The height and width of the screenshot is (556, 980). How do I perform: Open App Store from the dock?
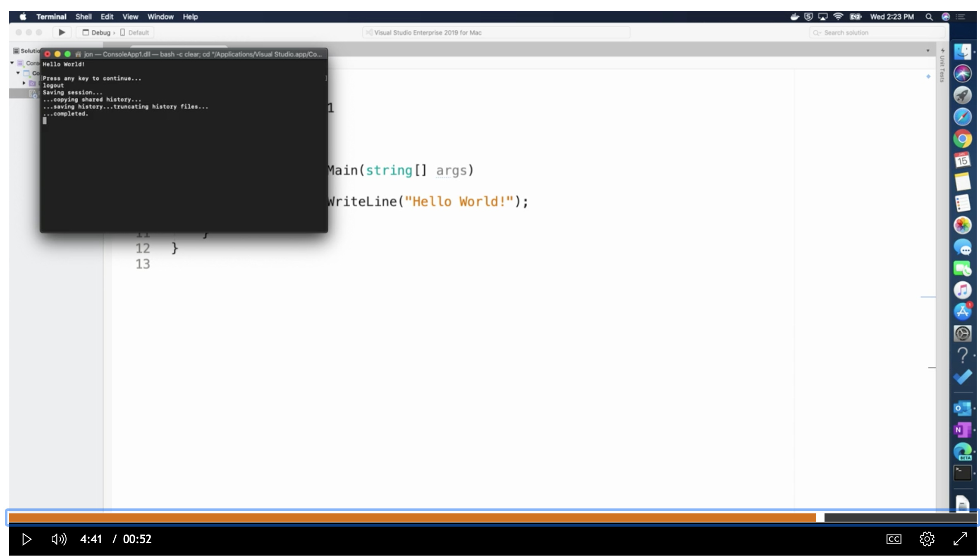click(962, 312)
